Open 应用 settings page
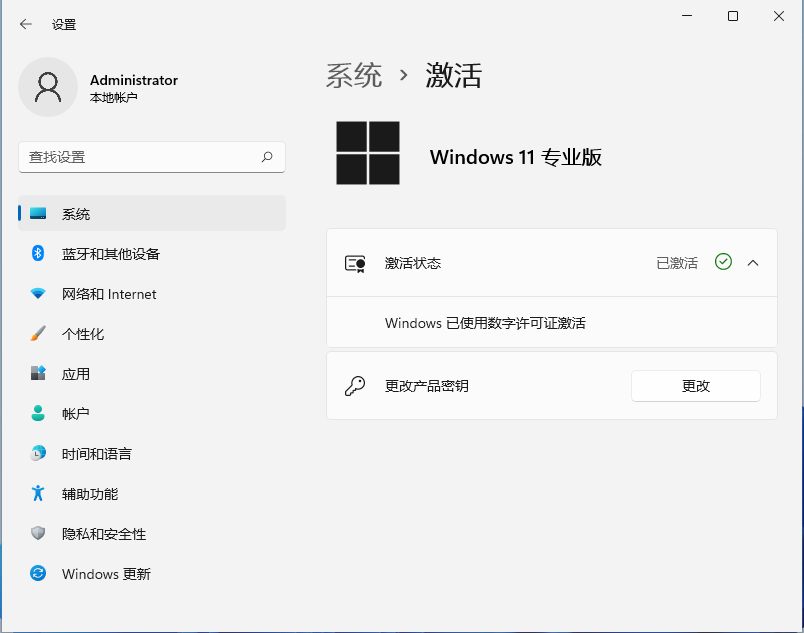This screenshot has width=804, height=633. (x=152, y=374)
